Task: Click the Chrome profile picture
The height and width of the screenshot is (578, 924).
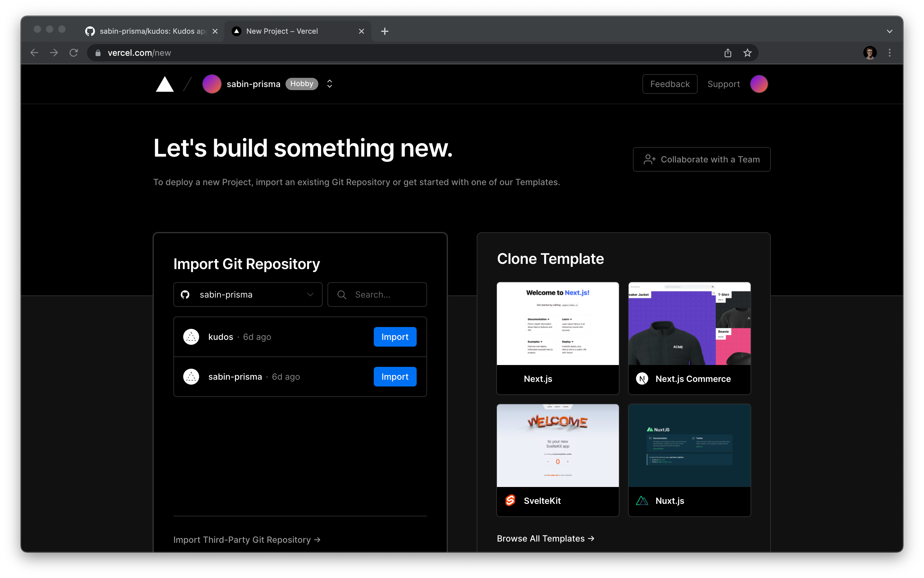Action: tap(870, 53)
